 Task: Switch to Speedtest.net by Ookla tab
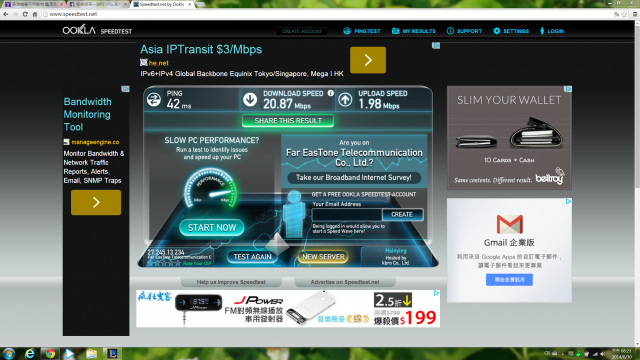tap(161, 4)
